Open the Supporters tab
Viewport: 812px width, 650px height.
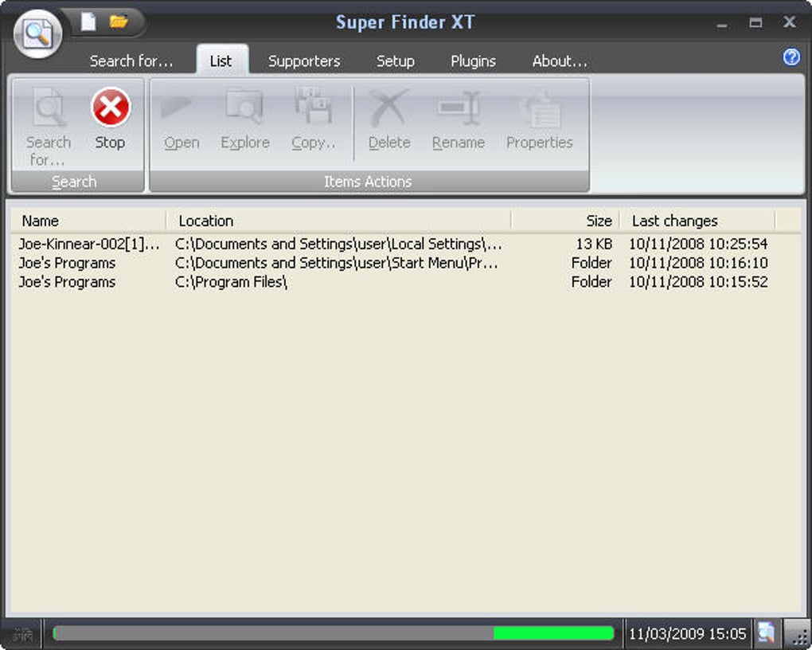click(304, 61)
